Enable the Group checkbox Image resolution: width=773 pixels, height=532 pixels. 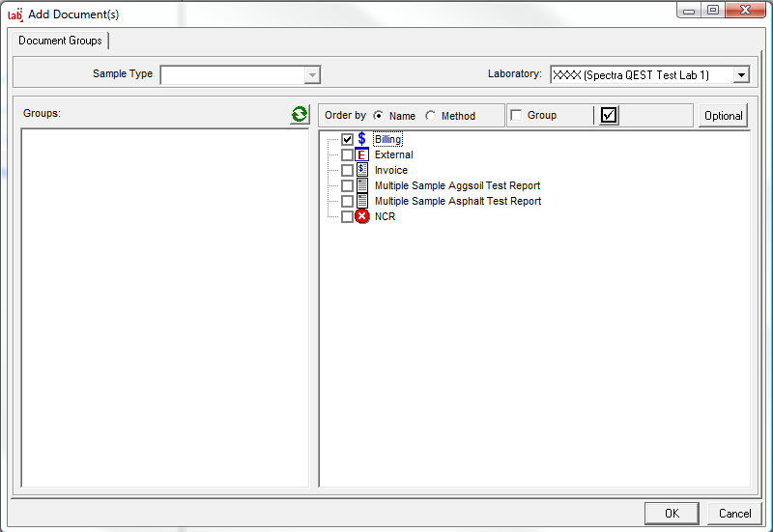pyautogui.click(x=516, y=116)
